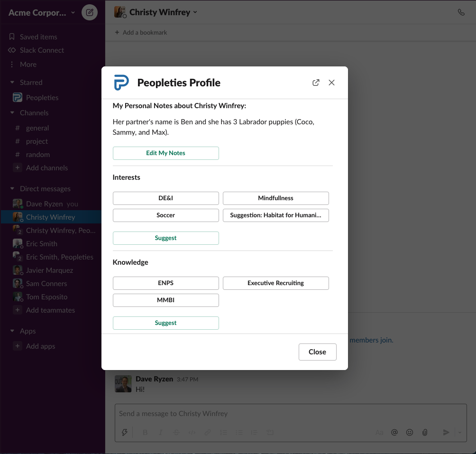This screenshot has width=476, height=454.
Task: Toggle the Aa formatting visibility icon
Action: (379, 432)
